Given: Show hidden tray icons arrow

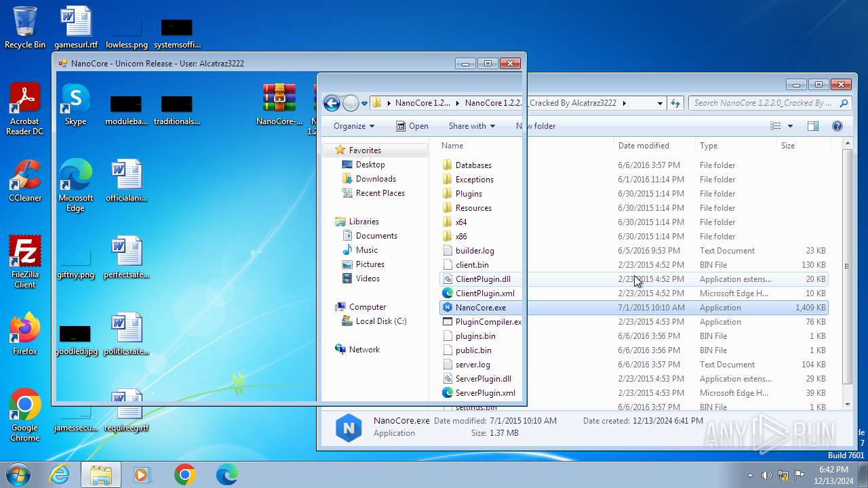Looking at the screenshot, I should tap(750, 475).
